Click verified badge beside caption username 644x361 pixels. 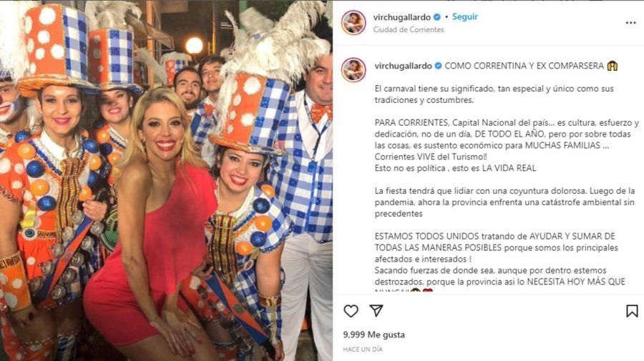(438, 66)
